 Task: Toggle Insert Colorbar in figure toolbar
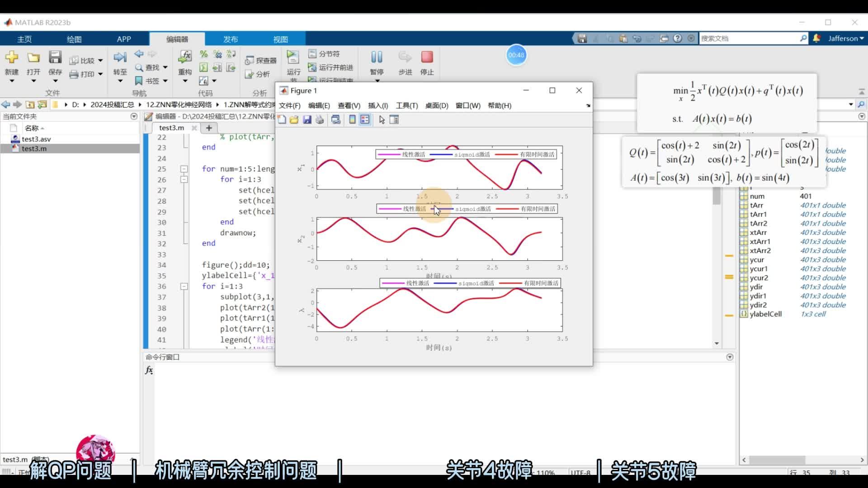(352, 120)
